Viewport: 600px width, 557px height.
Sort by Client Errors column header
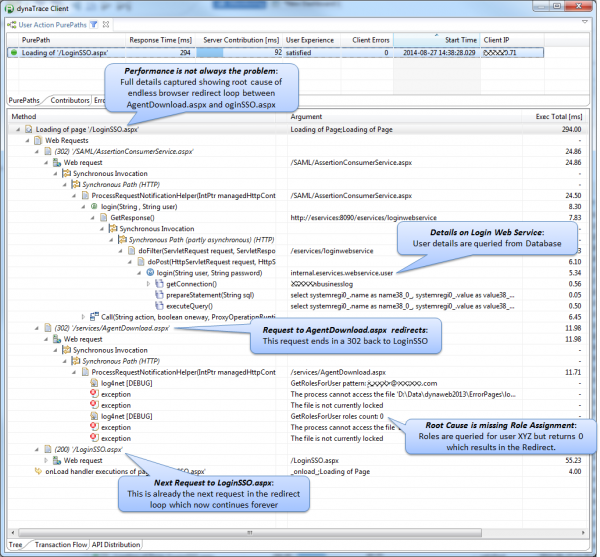[x=370, y=40]
